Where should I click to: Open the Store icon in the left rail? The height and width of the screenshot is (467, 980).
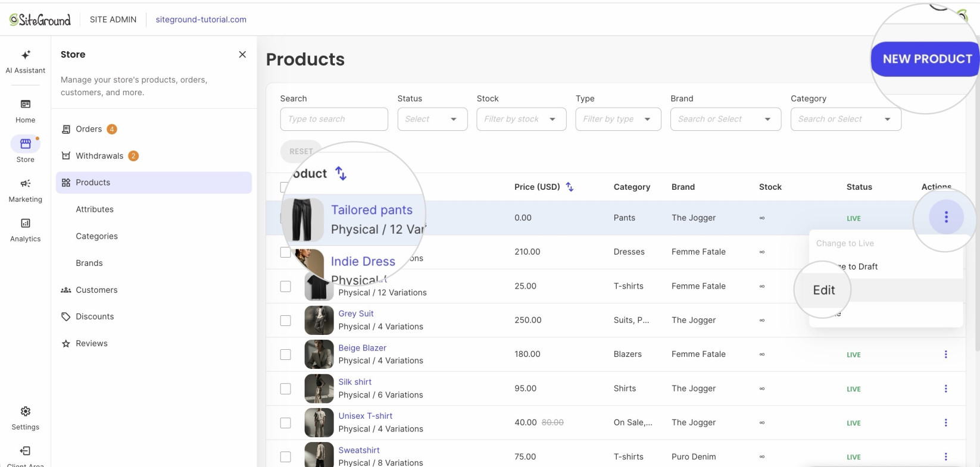(26, 143)
